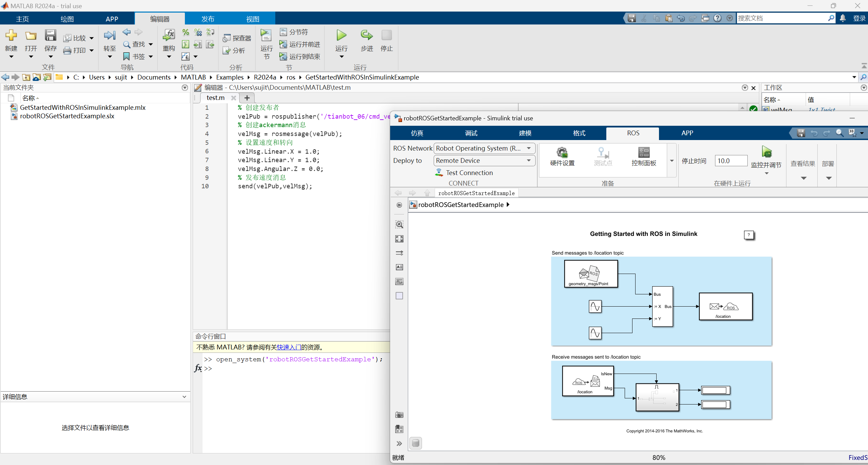Expand the New file dropdown arrow
The image size is (868, 465).
coord(11,57)
